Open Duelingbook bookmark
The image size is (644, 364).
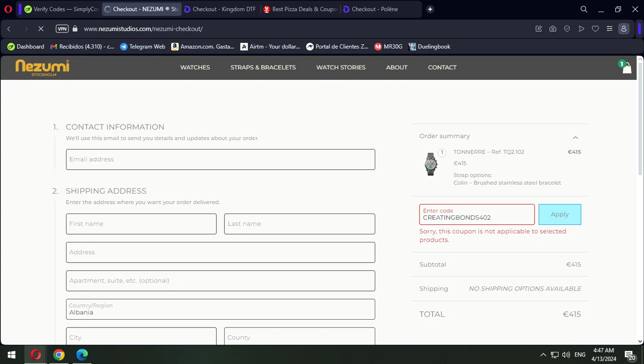(429, 46)
